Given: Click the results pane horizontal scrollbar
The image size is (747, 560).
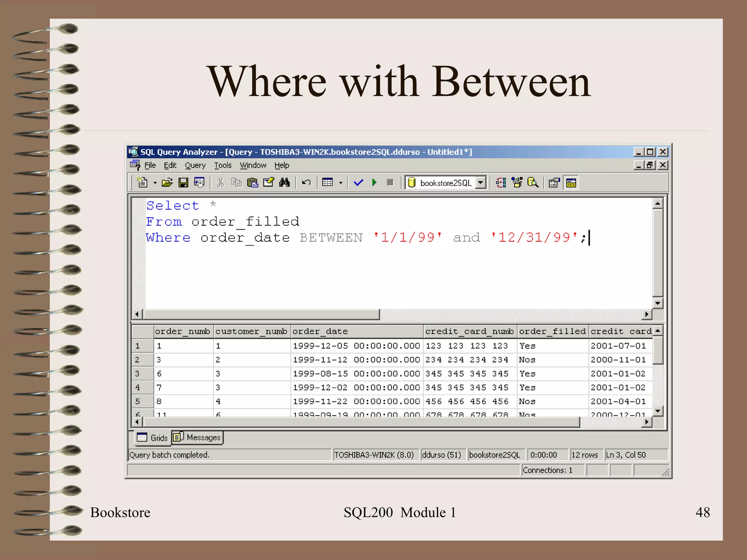Looking at the screenshot, I should click(x=361, y=422).
